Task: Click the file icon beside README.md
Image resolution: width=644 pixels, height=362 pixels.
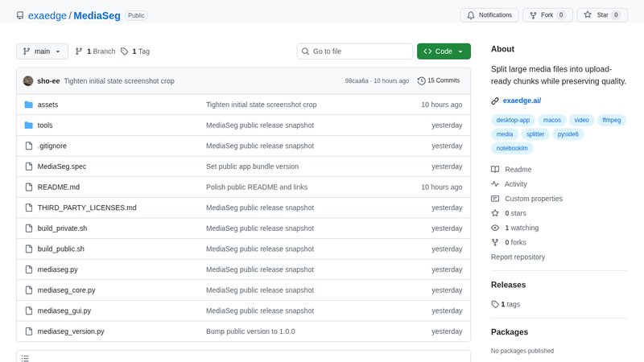Action: (29, 187)
